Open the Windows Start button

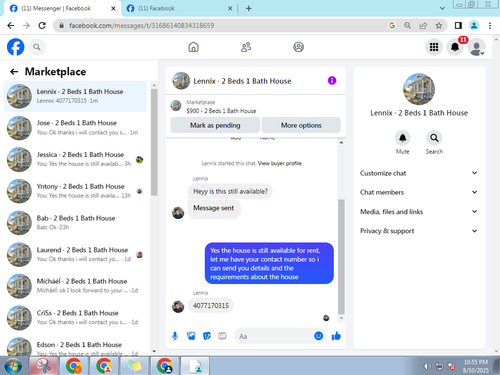click(x=13, y=366)
